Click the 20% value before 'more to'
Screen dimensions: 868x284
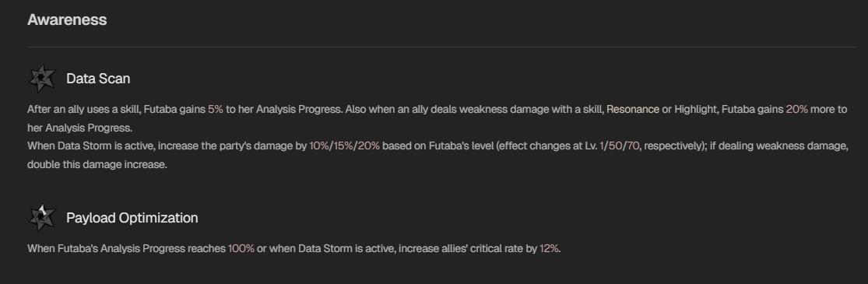(796, 110)
